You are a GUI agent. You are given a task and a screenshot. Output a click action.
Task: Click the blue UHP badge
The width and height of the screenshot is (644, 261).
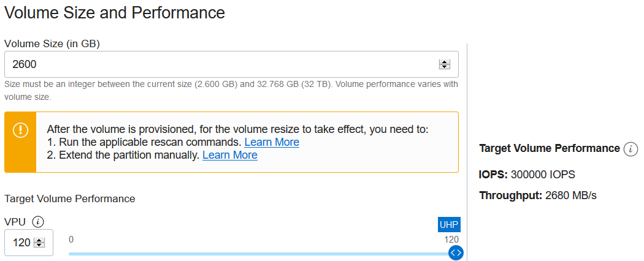(450, 224)
